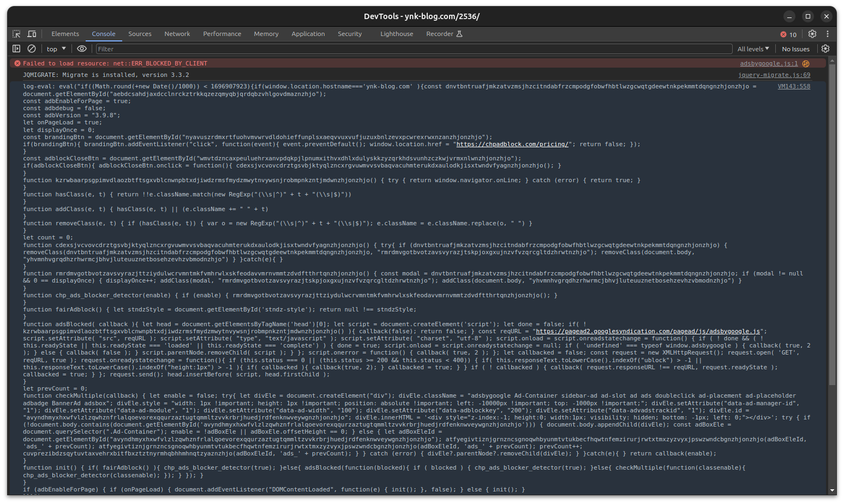Open the three-dot customize DevTools menu

click(828, 33)
